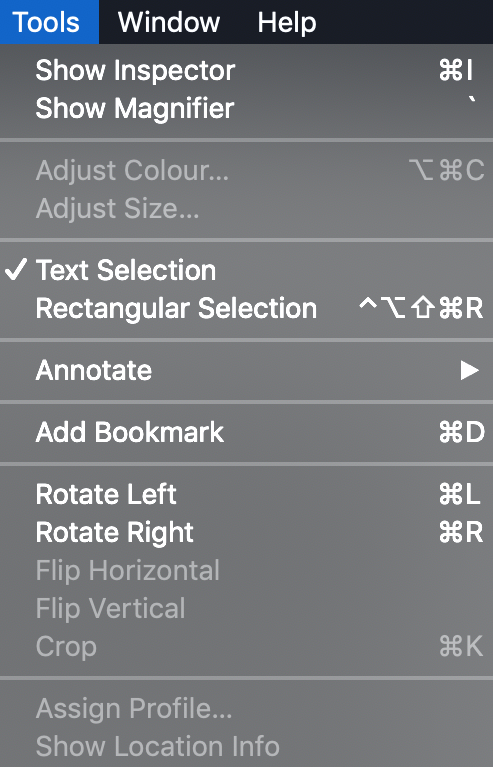Open the Annotate submenu item
The width and height of the screenshot is (493, 767).
point(246,370)
